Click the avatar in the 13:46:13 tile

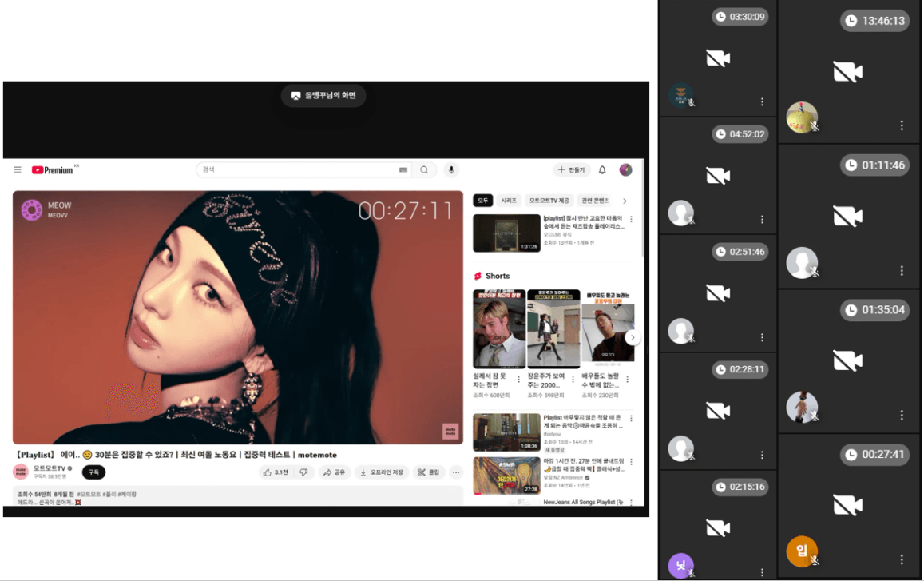[802, 117]
